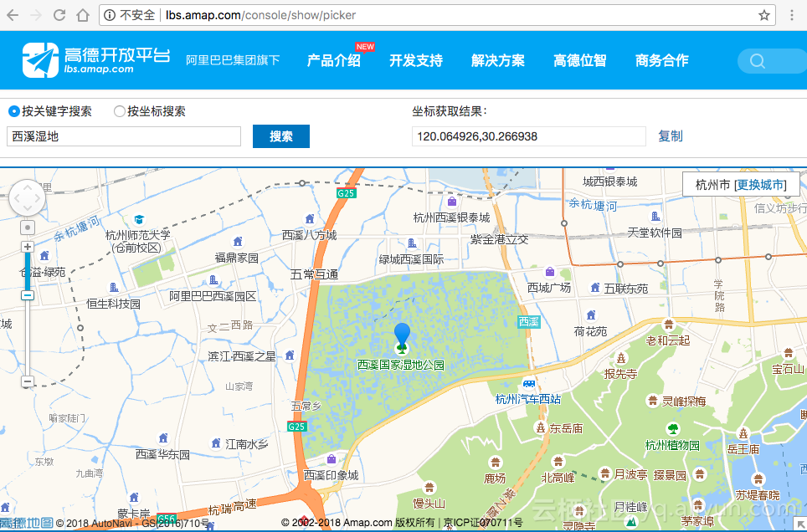Click the browser home icon

coord(83,15)
